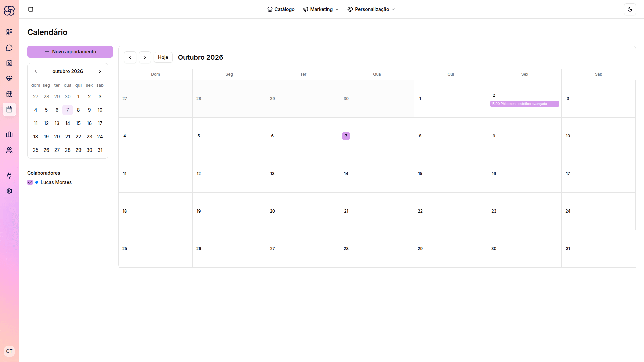The height and width of the screenshot is (362, 644).
Task: Open the users team icon
Action: (x=9, y=150)
